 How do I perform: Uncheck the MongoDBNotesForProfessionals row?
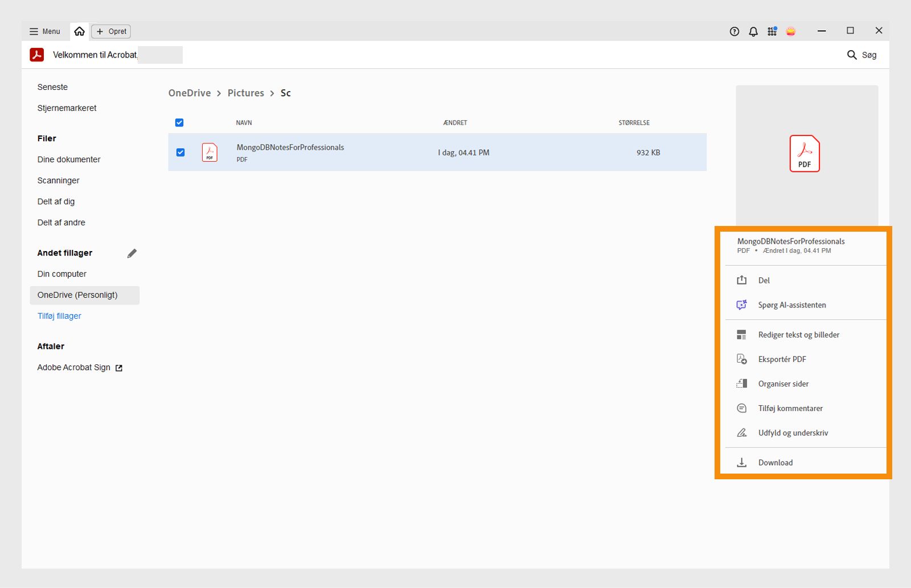click(180, 152)
